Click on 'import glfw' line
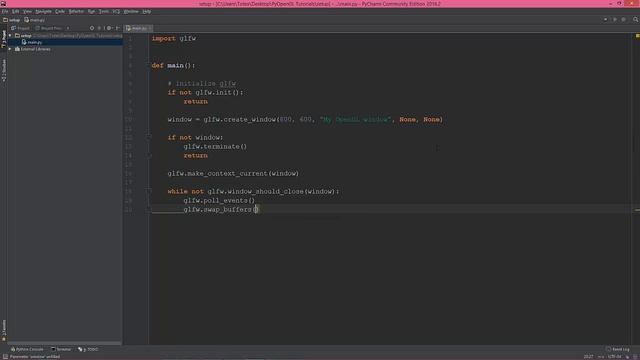This screenshot has width=640, height=360. (174, 38)
